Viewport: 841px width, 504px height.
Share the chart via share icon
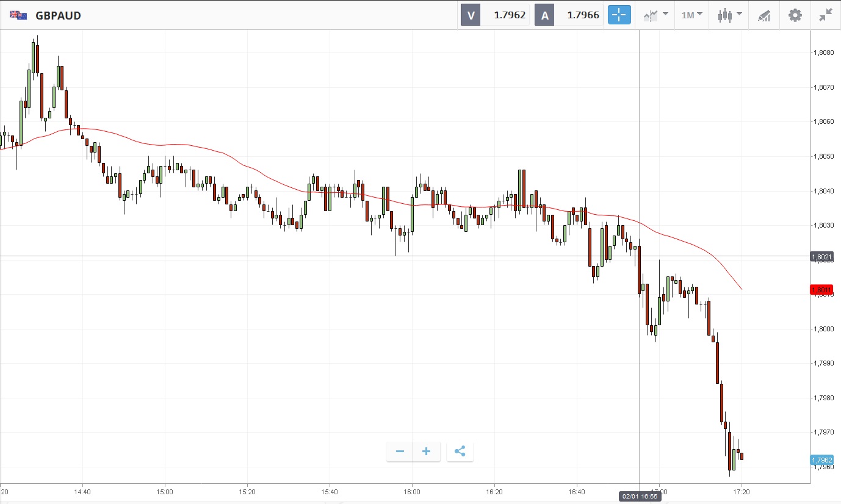pyautogui.click(x=460, y=452)
